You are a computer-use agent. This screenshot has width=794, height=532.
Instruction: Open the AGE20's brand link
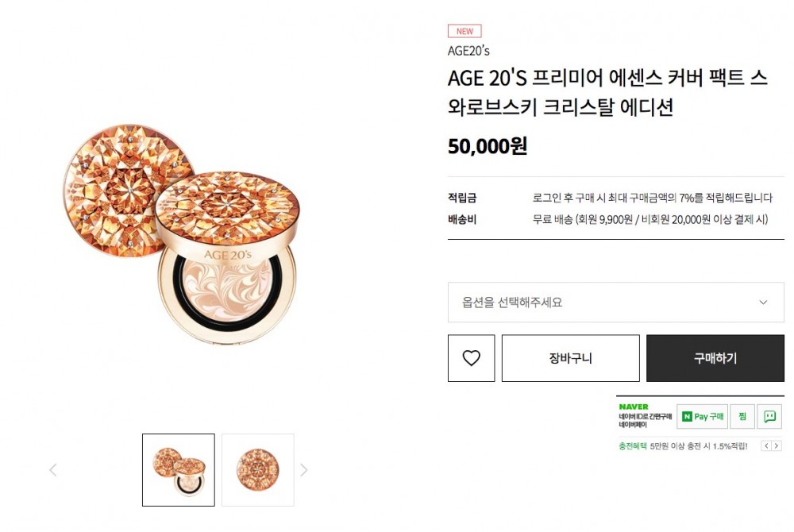(468, 51)
